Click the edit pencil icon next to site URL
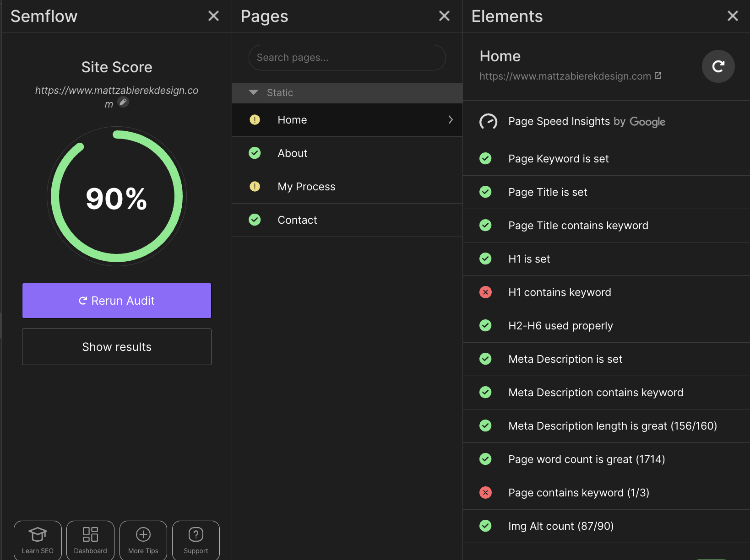Viewport: 750px width, 560px height. click(123, 102)
